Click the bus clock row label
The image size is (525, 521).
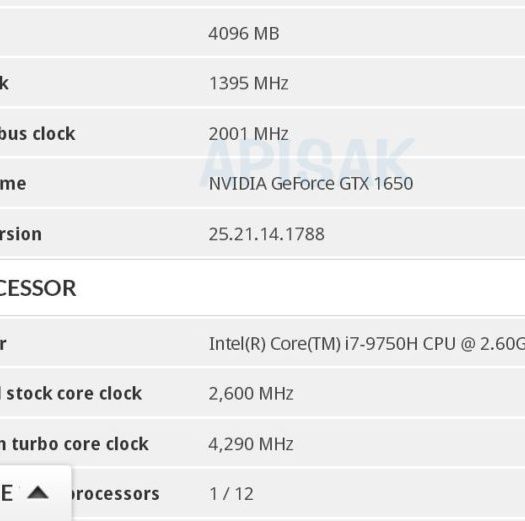pyautogui.click(x=38, y=134)
